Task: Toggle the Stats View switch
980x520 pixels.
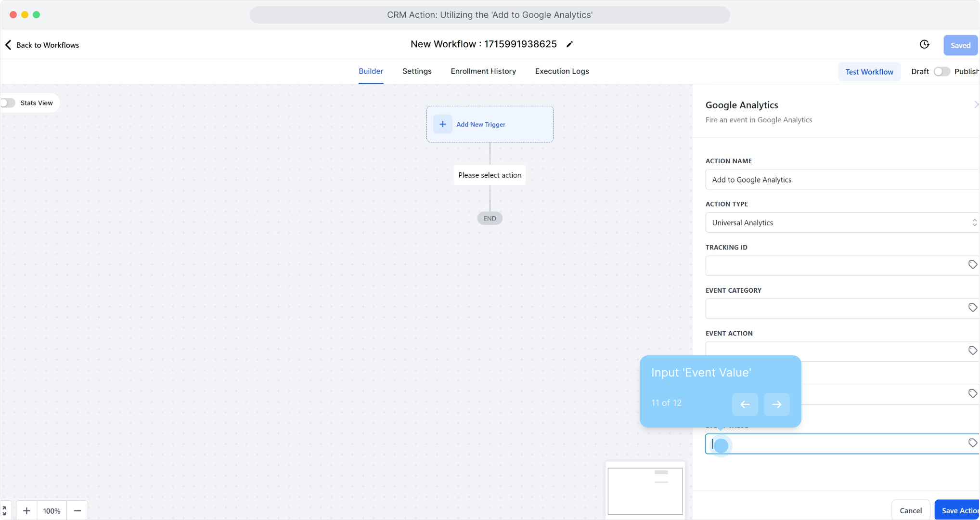Action: click(x=8, y=103)
